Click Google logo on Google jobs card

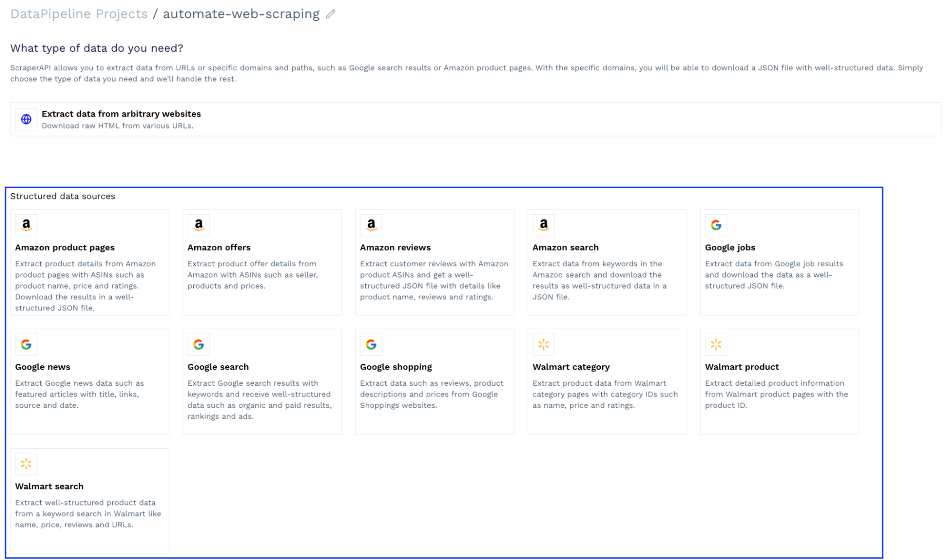pyautogui.click(x=716, y=225)
